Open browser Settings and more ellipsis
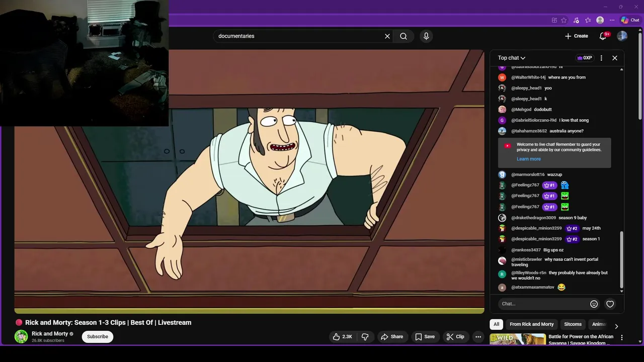644x362 pixels. point(612,20)
